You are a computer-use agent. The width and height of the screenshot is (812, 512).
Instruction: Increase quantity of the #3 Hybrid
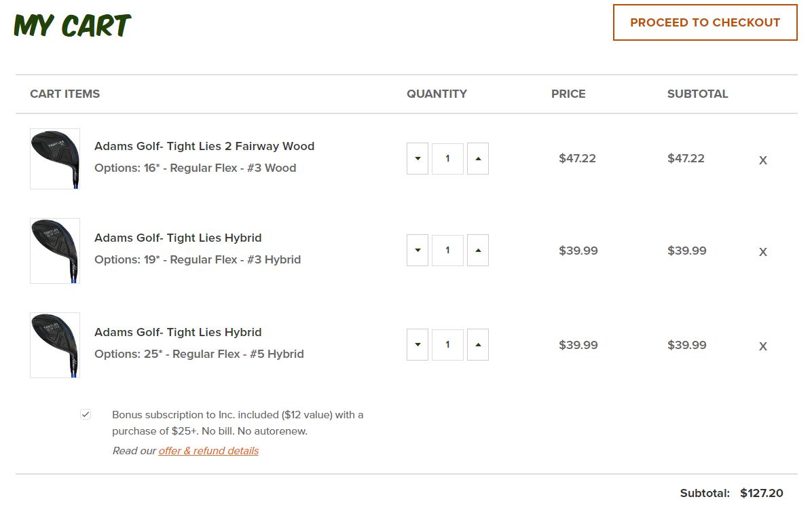click(x=478, y=250)
